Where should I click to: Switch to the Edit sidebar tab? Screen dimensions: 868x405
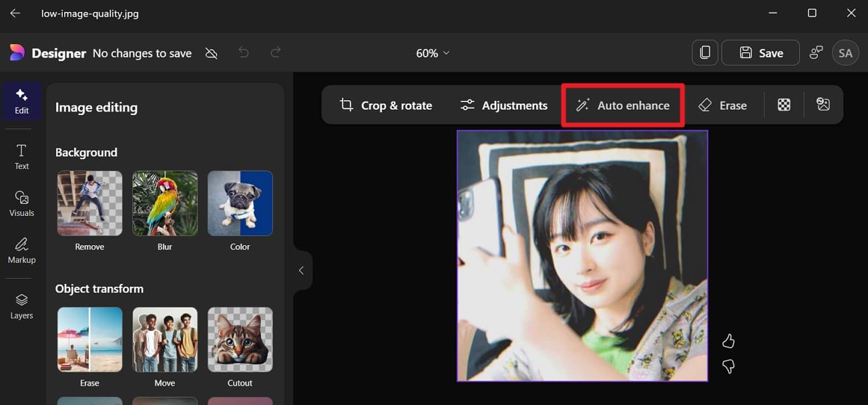21,100
